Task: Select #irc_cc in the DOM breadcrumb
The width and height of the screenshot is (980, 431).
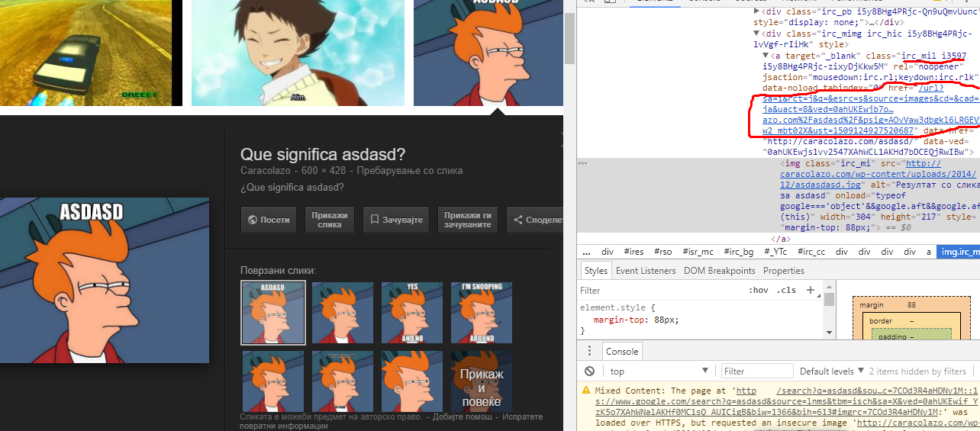Action: click(811, 252)
